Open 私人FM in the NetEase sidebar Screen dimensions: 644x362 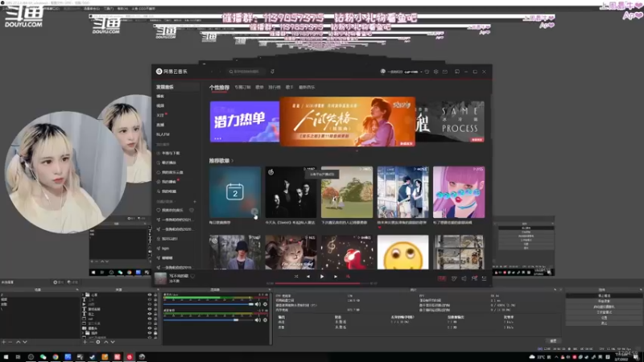click(x=163, y=134)
